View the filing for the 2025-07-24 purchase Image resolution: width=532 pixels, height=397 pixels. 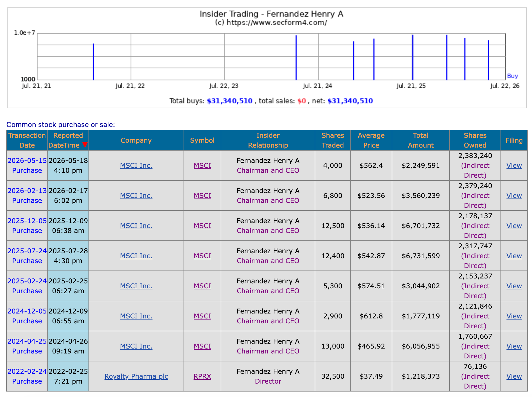tap(514, 256)
